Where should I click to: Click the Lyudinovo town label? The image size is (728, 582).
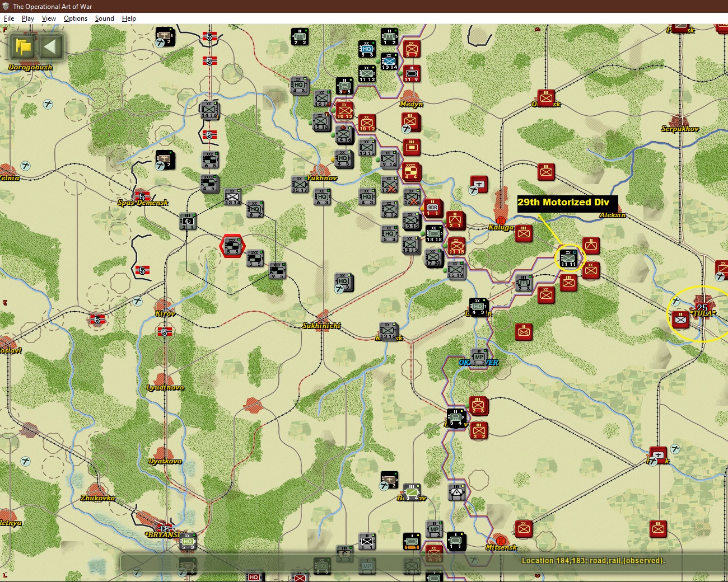165,387
